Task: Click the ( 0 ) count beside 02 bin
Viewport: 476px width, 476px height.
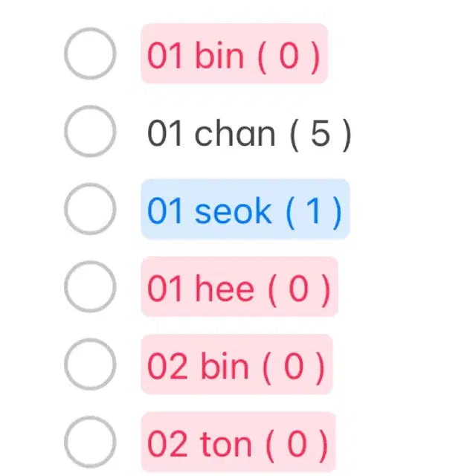Action: tap(294, 366)
